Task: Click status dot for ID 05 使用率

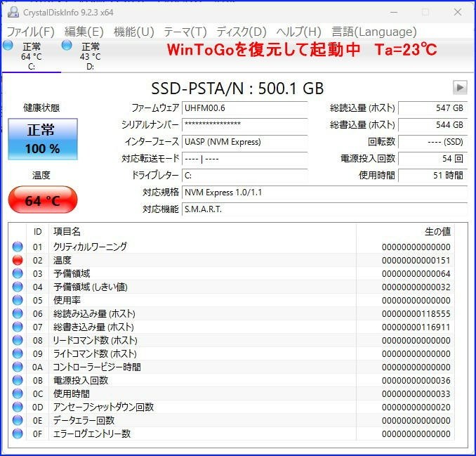Action: coord(18,300)
